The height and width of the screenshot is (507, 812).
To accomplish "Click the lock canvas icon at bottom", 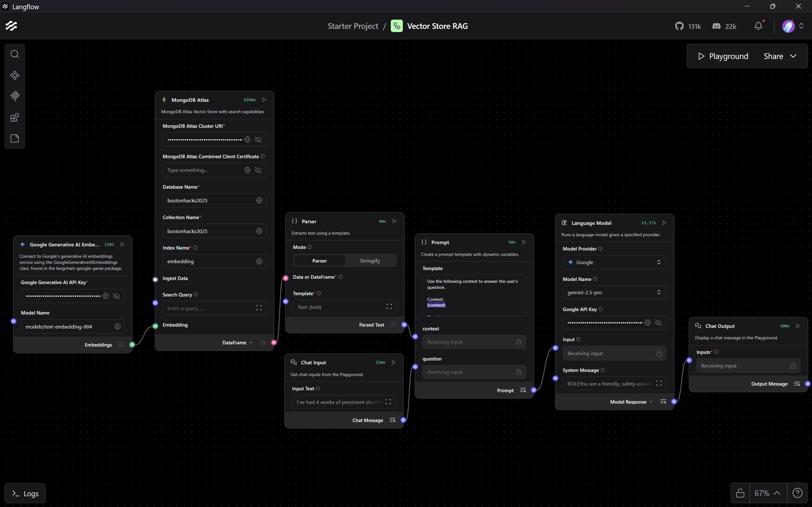I will 740,493.
